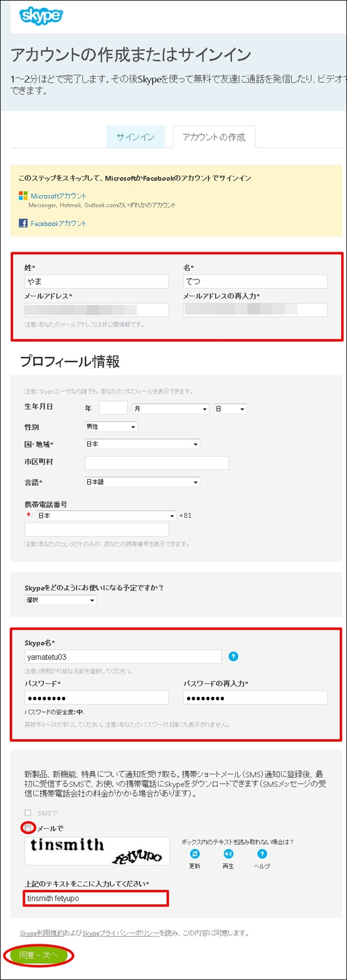Click the 名 first name field
Image resolution: width=347 pixels, height=980 pixels.
[x=255, y=281]
